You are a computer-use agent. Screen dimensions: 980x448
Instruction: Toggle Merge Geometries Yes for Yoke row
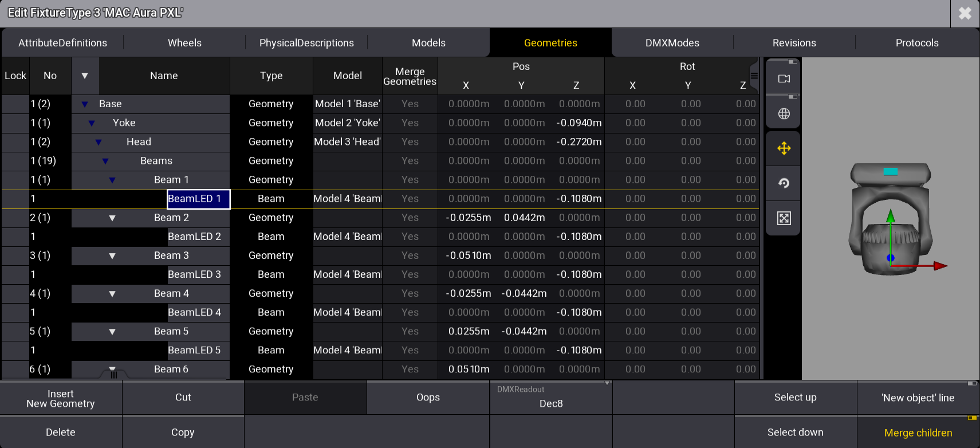[410, 123]
